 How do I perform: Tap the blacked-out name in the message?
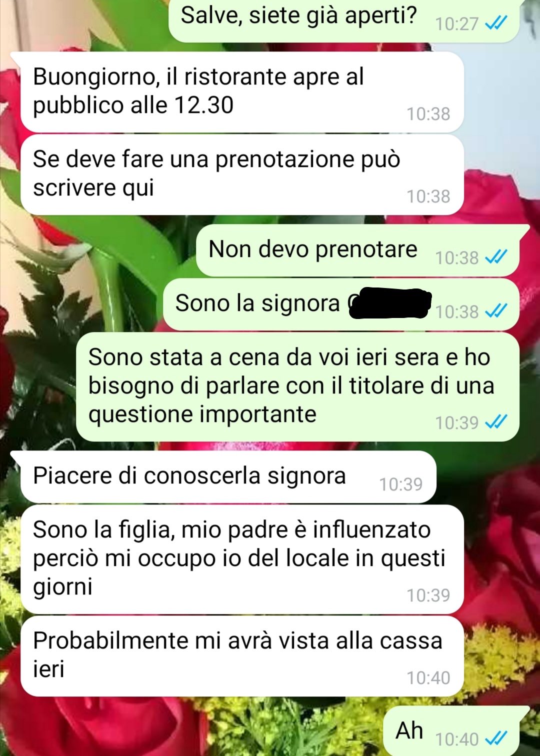pos(390,303)
